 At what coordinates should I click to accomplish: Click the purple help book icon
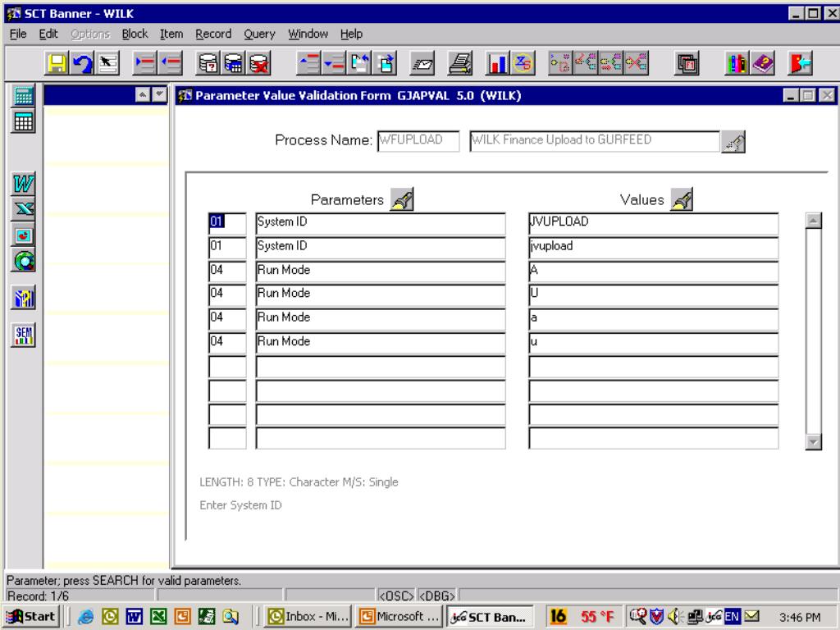[762, 63]
